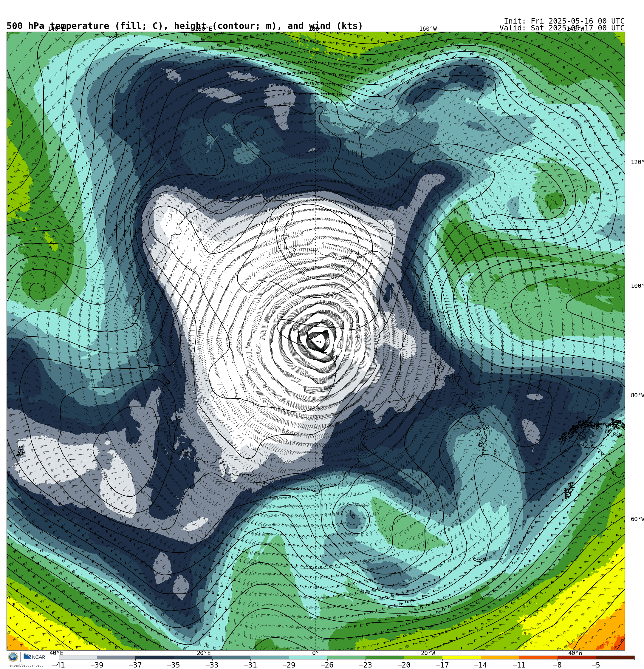The height and width of the screenshot is (669, 644).
Task: Click the slate swatch between -33 and -31
Action: (x=231, y=657)
